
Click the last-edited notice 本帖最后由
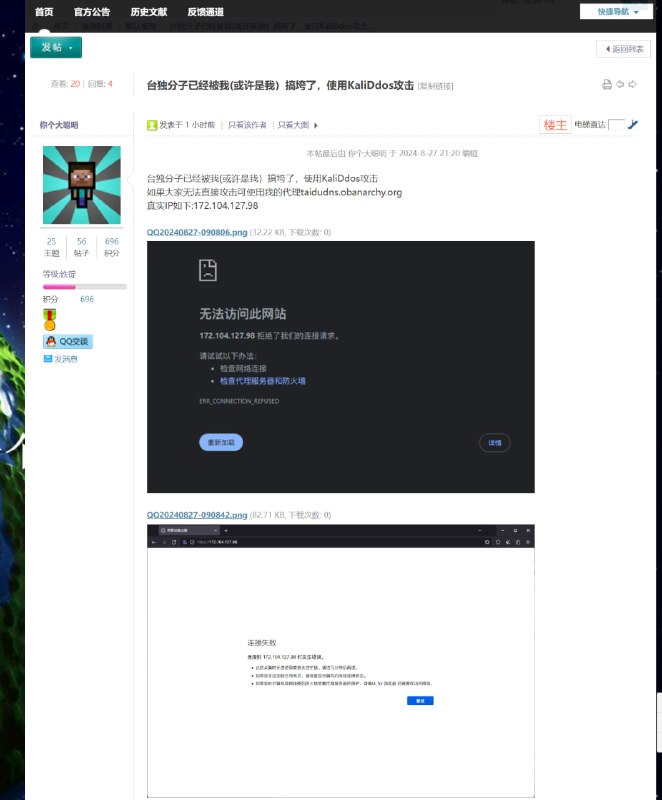392,153
